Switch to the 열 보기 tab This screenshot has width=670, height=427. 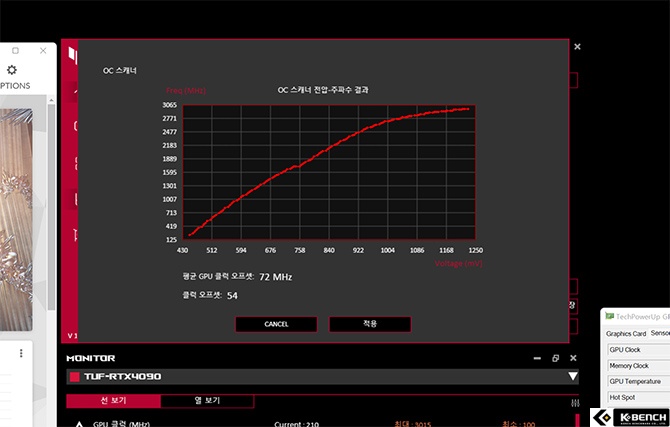coord(207,400)
